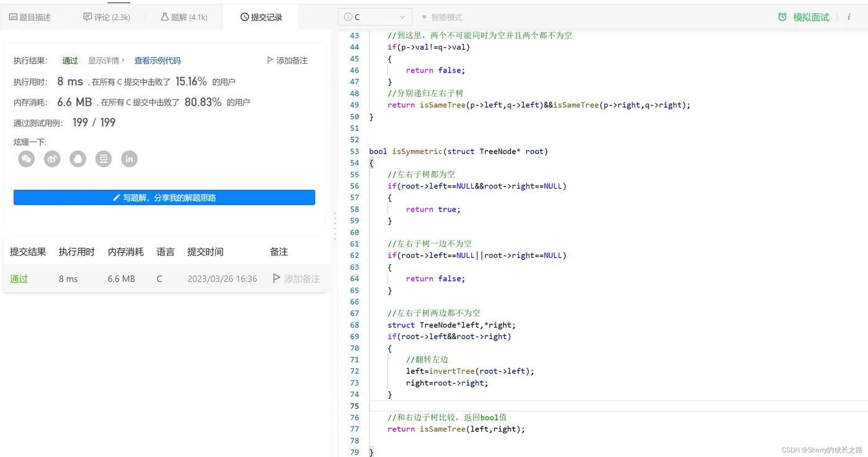Open the 题解 (4.1k) tab
This screenshot has height=457, width=868.
click(x=184, y=17)
